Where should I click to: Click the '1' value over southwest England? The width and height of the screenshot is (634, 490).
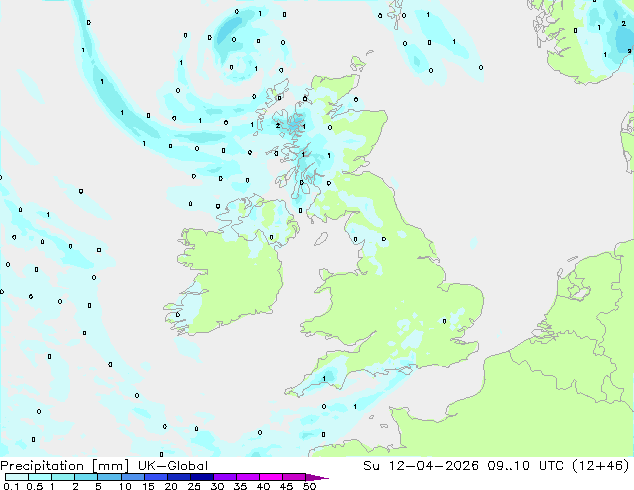click(324, 379)
